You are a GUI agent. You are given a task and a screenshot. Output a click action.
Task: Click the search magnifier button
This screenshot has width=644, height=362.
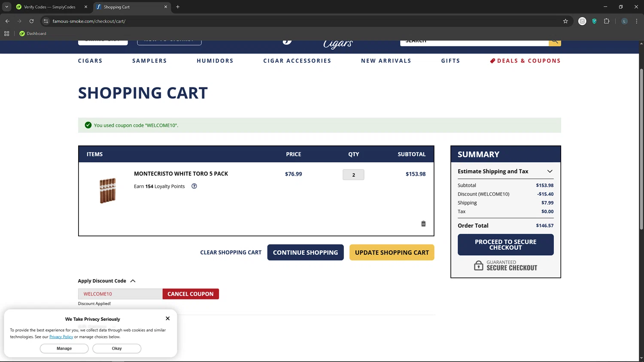(x=555, y=42)
